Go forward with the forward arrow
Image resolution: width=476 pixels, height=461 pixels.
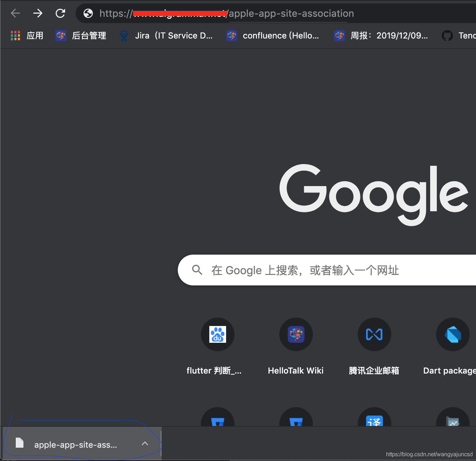click(x=38, y=13)
